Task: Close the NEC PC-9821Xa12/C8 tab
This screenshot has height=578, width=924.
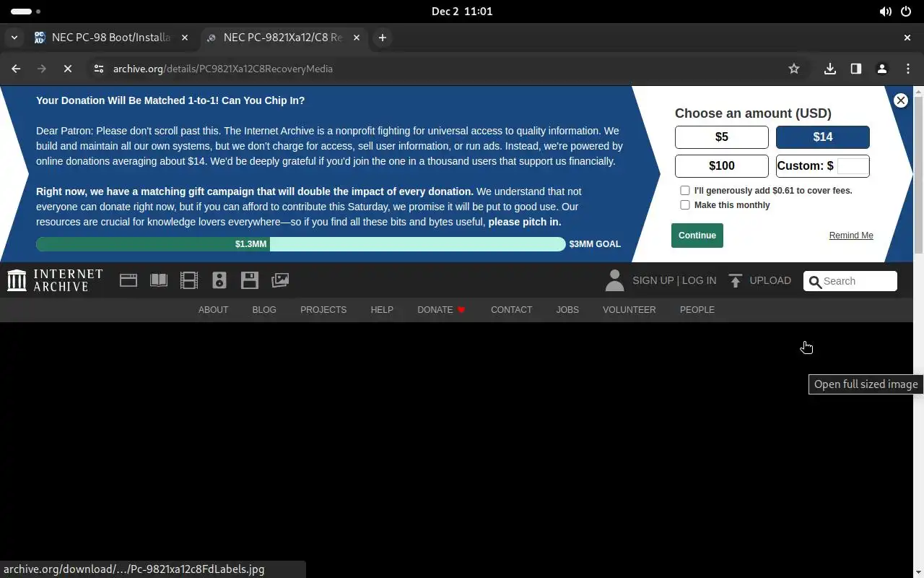Action: point(357,38)
